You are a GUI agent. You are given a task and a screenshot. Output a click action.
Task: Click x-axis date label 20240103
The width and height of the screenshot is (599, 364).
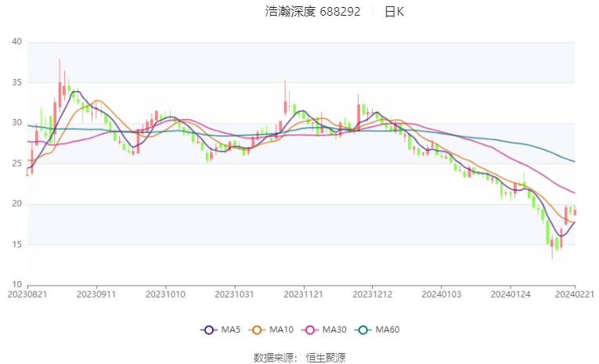click(442, 294)
